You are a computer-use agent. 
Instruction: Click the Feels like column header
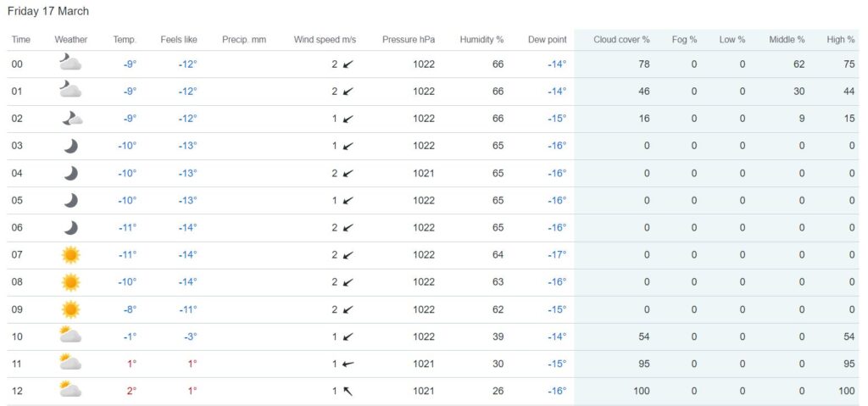coord(179,40)
